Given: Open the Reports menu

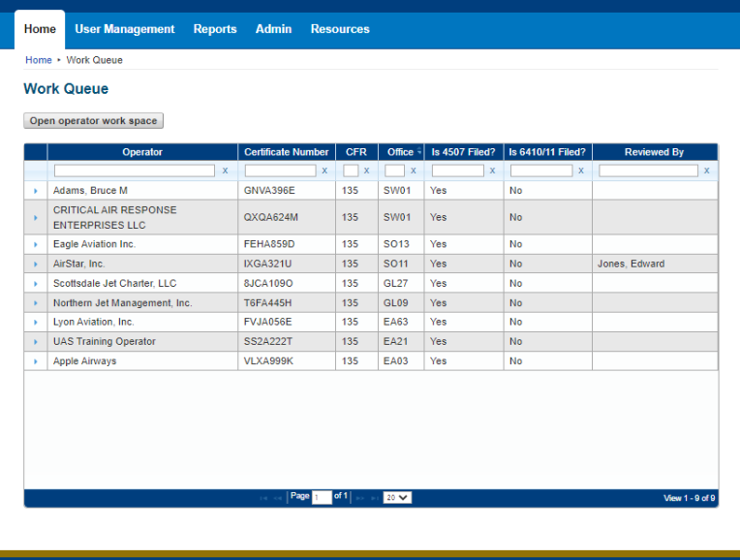Looking at the screenshot, I should [x=215, y=29].
